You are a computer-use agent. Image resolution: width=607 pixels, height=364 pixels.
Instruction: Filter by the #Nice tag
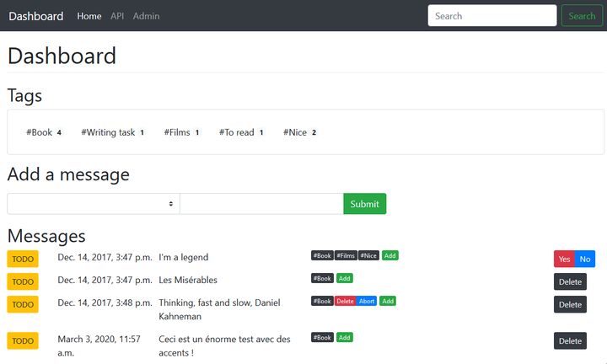pyautogui.click(x=300, y=132)
